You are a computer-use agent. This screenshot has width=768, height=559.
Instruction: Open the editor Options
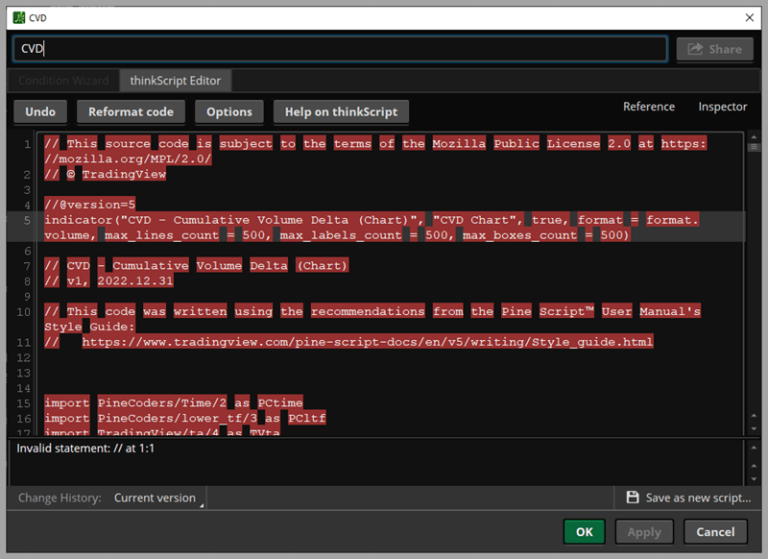pos(229,112)
